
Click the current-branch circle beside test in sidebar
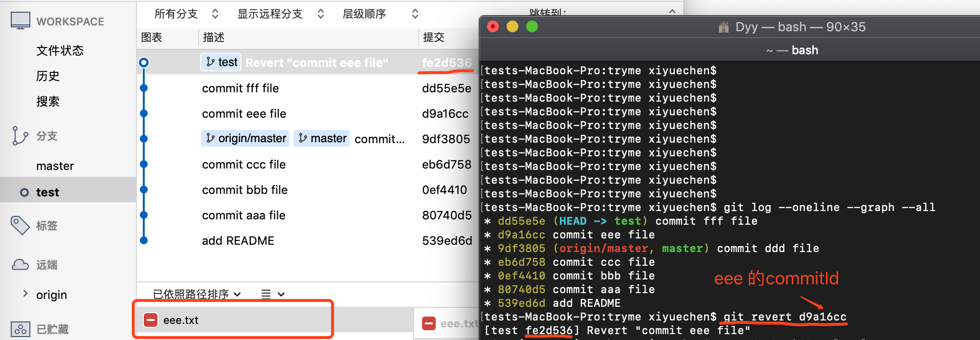(x=24, y=192)
